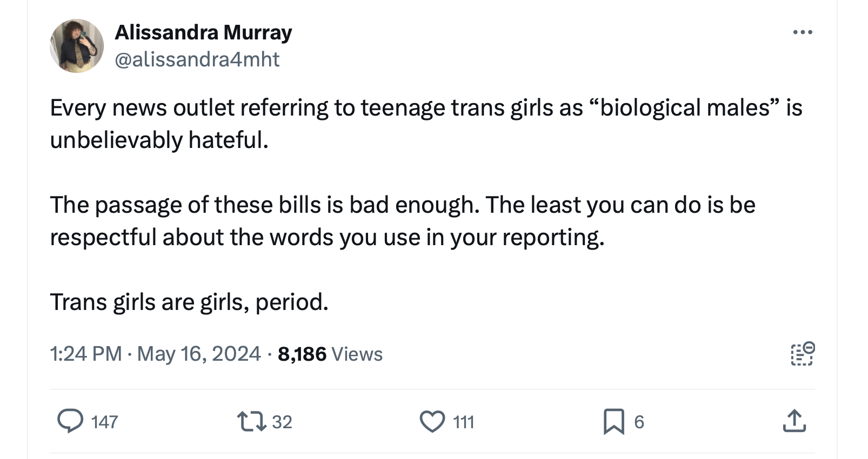Open the 1:24 PM timestamp link
This screenshot has width=868, height=459.
click(x=85, y=354)
